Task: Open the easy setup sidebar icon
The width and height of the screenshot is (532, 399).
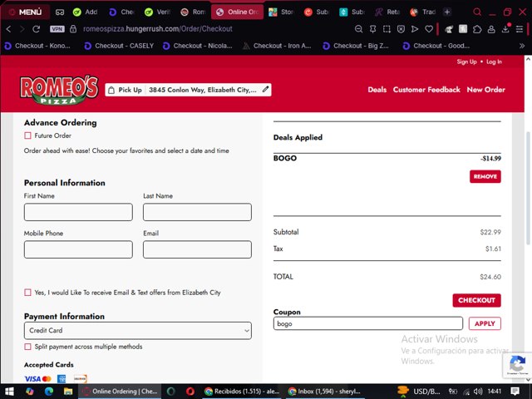Action: 520,29
